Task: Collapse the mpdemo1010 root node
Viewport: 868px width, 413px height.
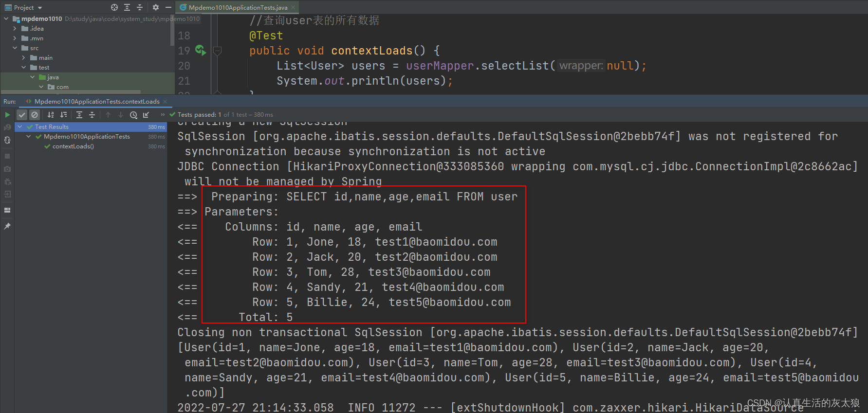Action: tap(6, 18)
